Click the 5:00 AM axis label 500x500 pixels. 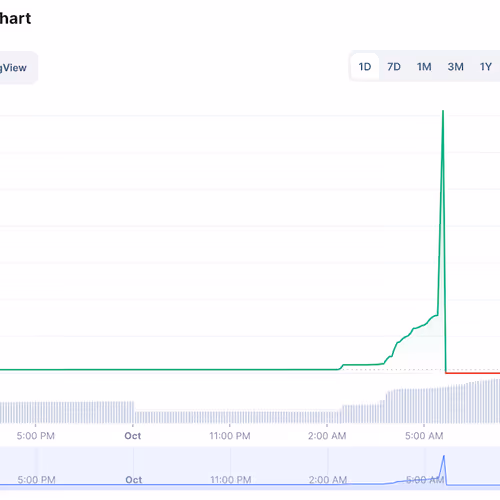tap(424, 436)
